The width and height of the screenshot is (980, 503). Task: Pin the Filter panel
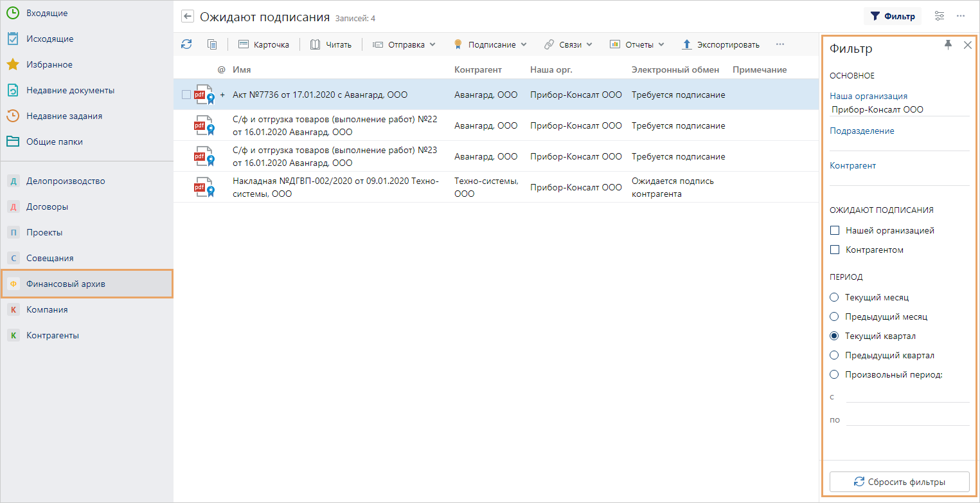tap(948, 44)
